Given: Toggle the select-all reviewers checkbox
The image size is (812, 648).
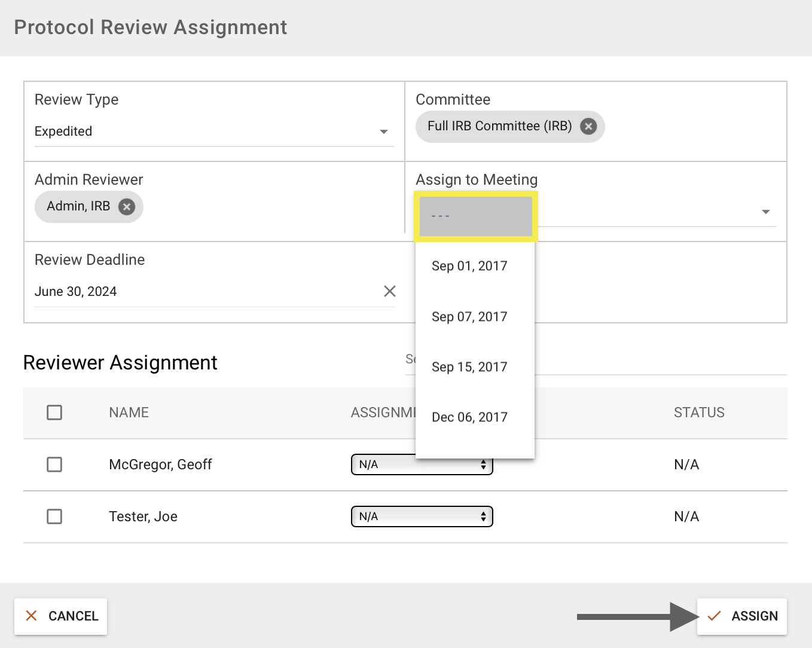Looking at the screenshot, I should pyautogui.click(x=54, y=412).
